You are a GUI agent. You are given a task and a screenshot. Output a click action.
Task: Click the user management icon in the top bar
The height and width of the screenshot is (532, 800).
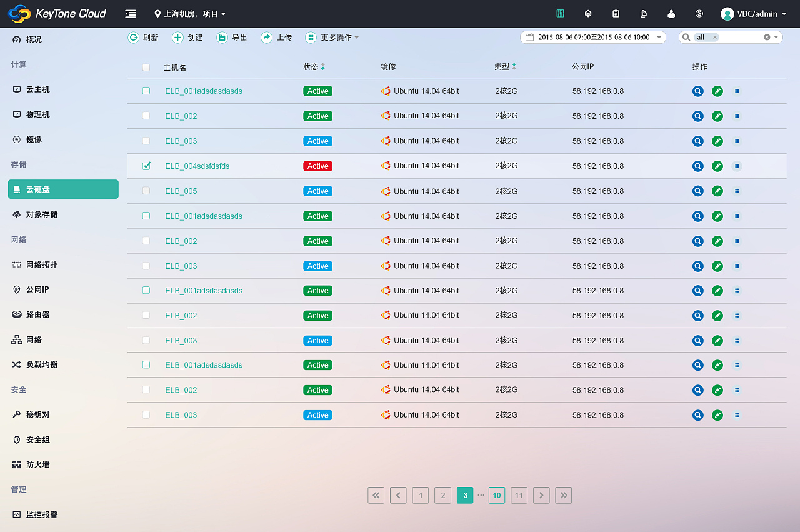coord(671,13)
